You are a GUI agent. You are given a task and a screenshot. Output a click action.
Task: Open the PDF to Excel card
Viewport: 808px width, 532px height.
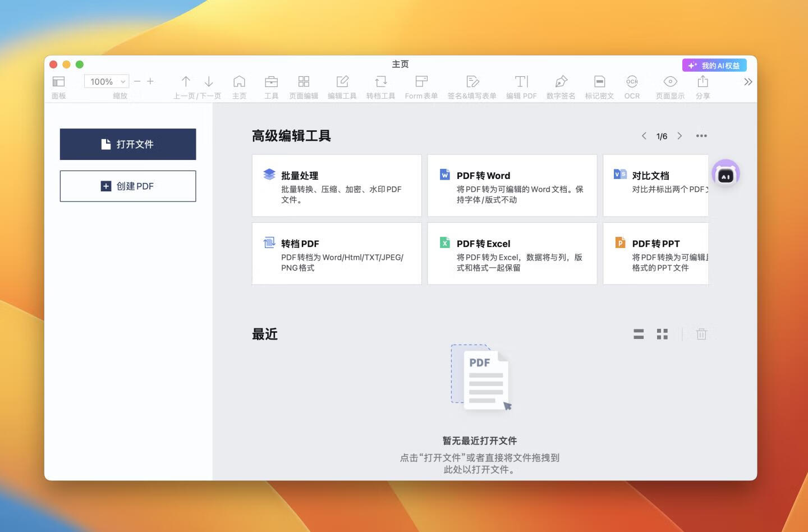[x=512, y=254]
